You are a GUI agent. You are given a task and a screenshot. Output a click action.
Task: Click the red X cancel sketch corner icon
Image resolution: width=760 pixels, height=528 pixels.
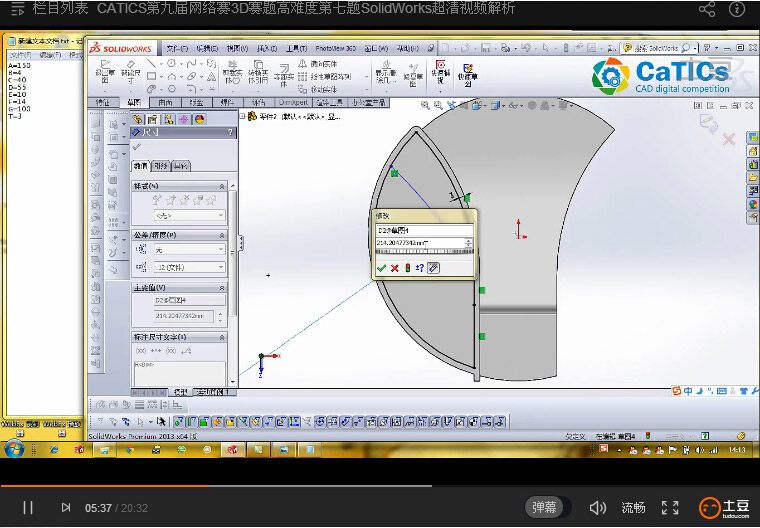tap(728, 140)
